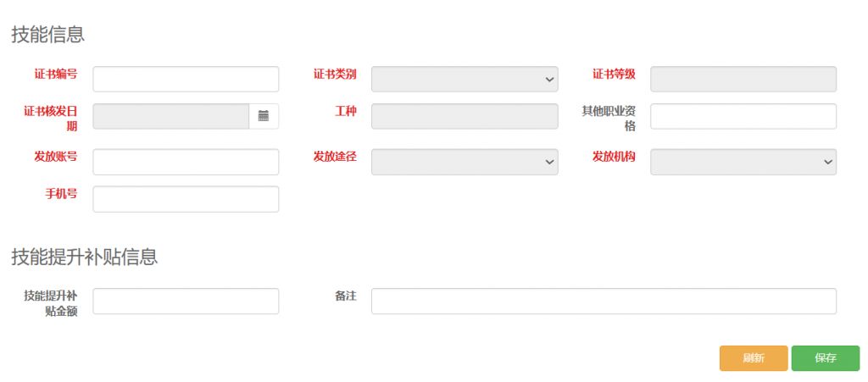
Task: Expand the 发放途径 dropdown
Action: [x=465, y=162]
